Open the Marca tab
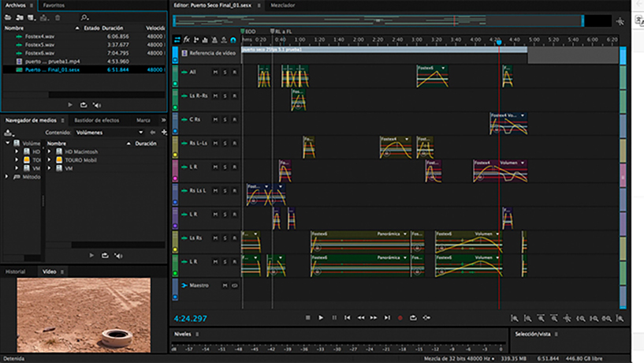 (143, 120)
